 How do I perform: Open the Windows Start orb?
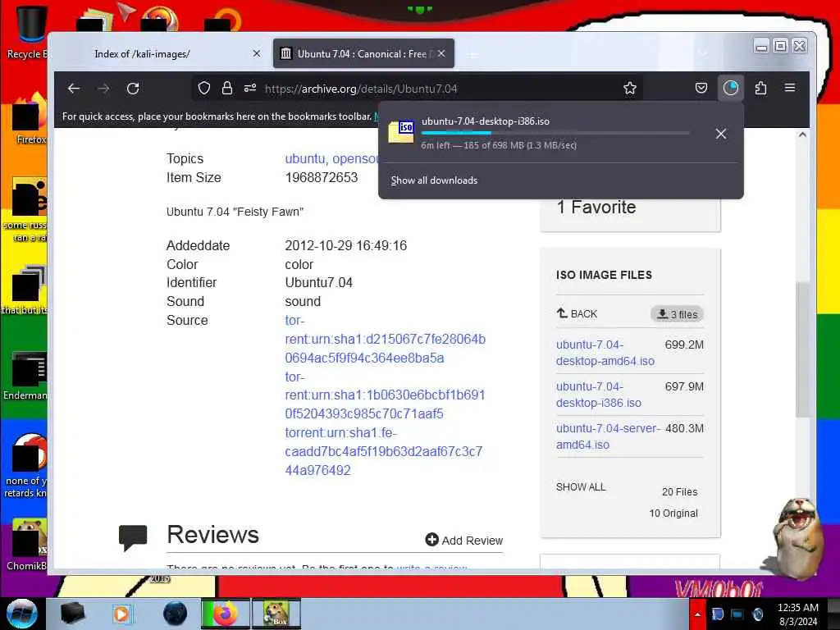coord(22,614)
